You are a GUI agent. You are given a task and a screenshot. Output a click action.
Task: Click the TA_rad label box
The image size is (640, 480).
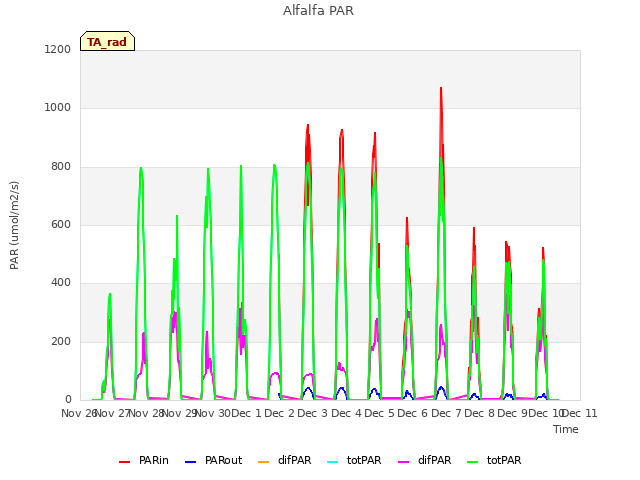tap(107, 41)
